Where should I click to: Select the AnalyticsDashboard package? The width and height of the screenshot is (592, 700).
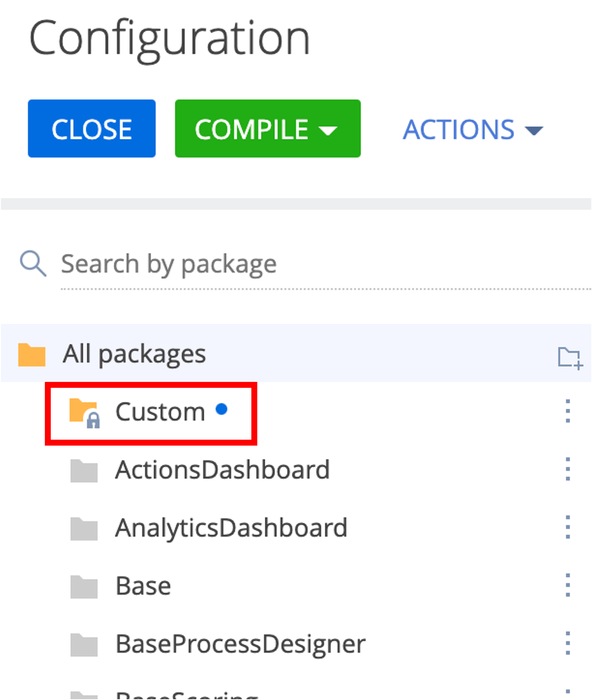click(x=231, y=528)
